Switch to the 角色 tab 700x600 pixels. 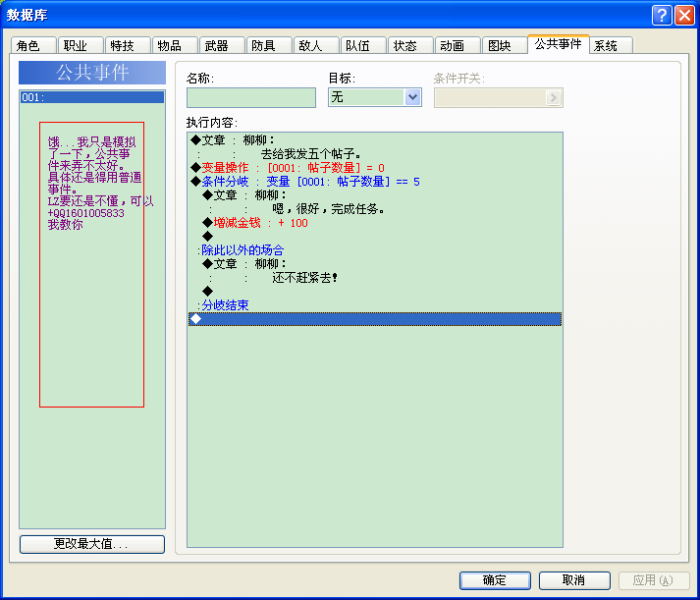[x=33, y=45]
